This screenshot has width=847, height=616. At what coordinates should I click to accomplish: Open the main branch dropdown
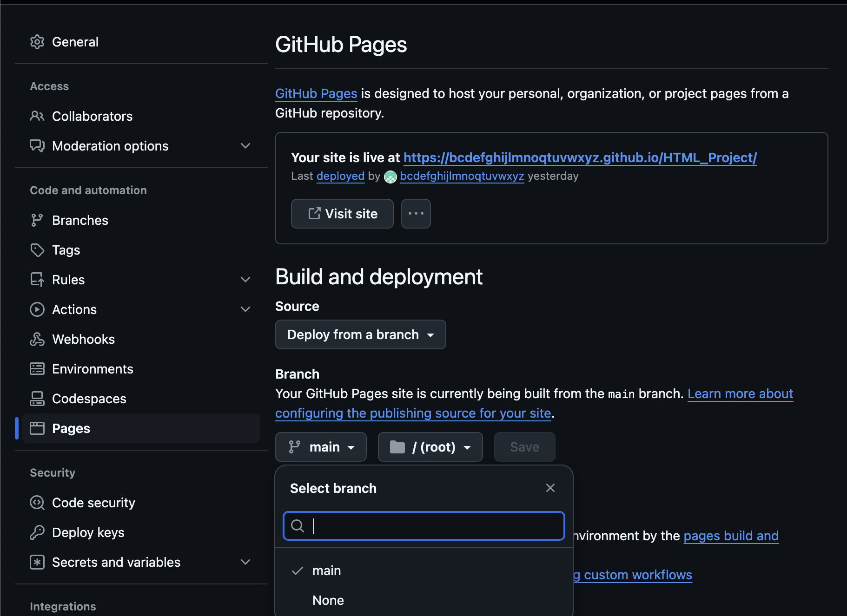[x=321, y=447]
